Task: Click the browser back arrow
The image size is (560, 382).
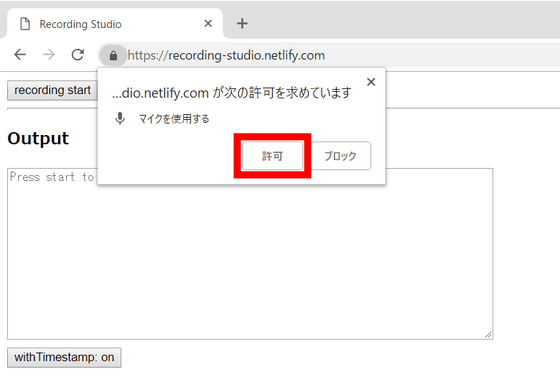Action: (x=20, y=55)
